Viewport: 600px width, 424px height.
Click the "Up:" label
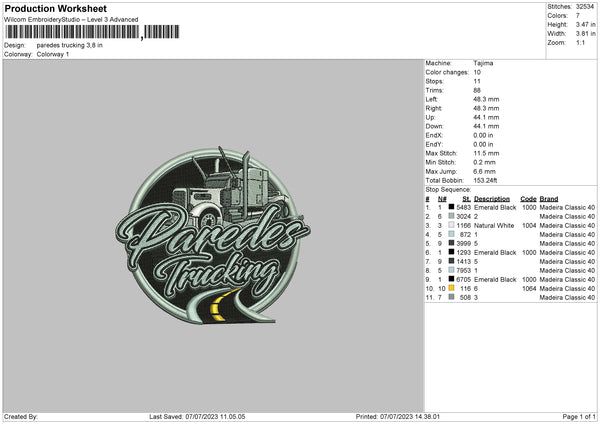[x=430, y=117]
